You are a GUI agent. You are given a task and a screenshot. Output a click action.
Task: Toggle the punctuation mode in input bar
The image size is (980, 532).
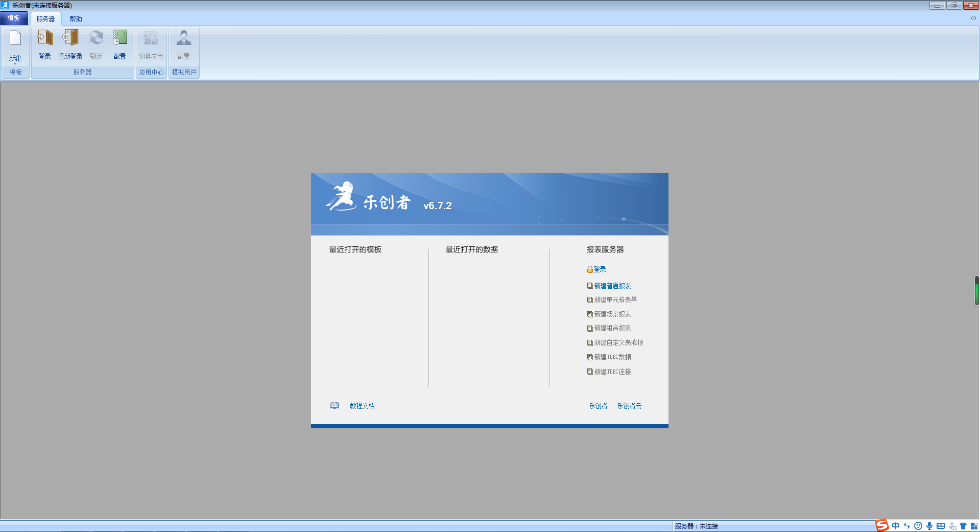click(x=907, y=526)
